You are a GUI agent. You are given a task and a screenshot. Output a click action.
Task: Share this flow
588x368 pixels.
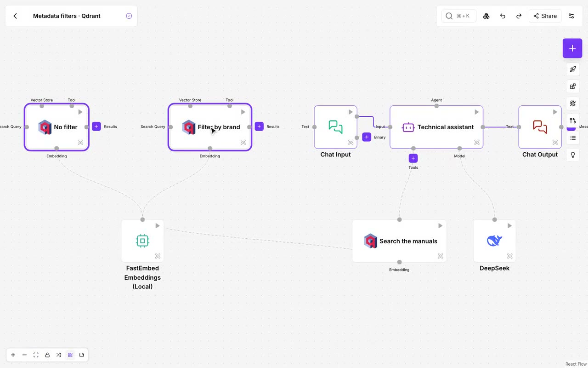pyautogui.click(x=545, y=16)
